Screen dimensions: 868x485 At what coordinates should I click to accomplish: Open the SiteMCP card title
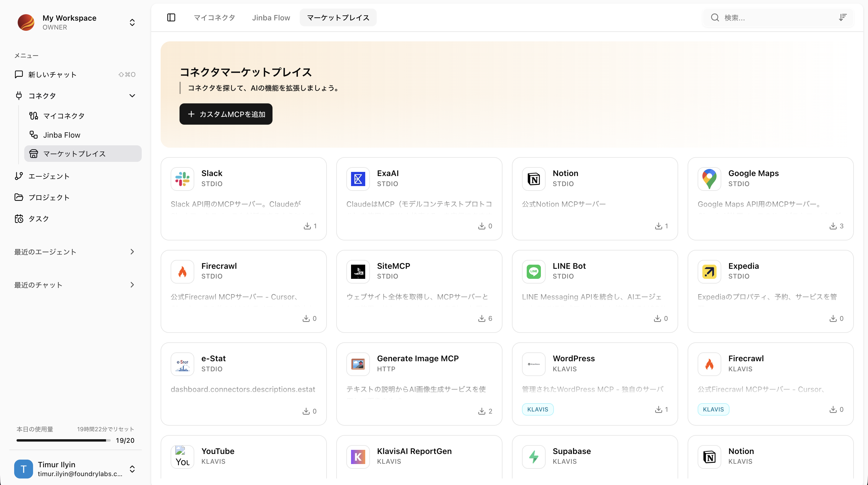point(394,266)
